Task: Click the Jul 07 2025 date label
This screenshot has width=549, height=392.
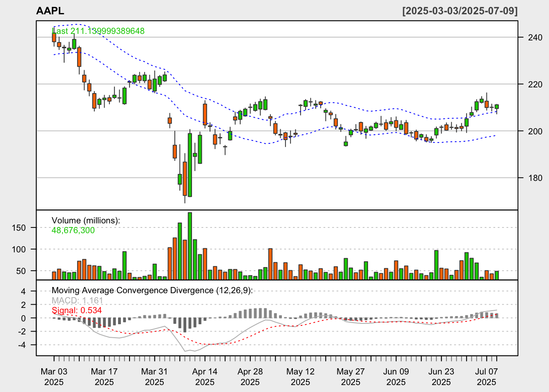Action: click(x=487, y=377)
